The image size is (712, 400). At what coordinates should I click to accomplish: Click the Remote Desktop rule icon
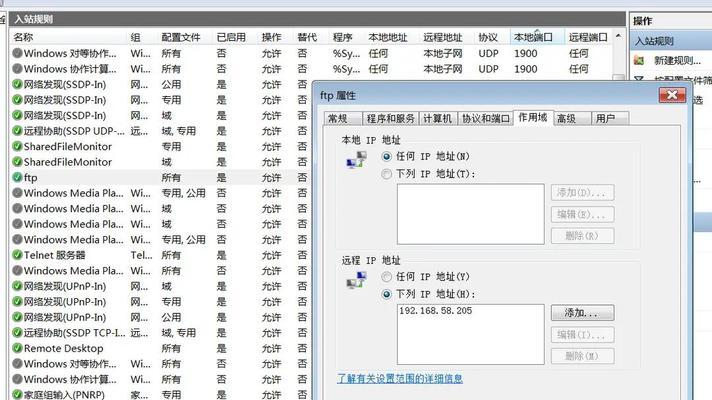click(x=17, y=348)
